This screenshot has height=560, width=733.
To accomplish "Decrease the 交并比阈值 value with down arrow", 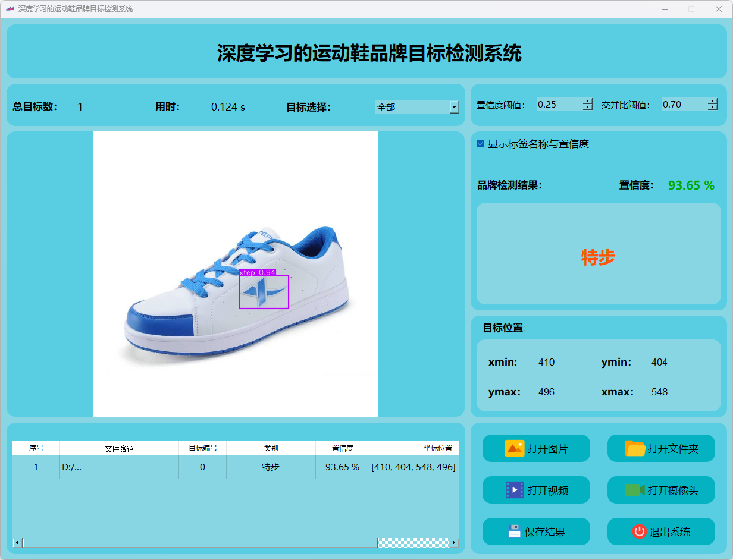I will click(x=713, y=108).
